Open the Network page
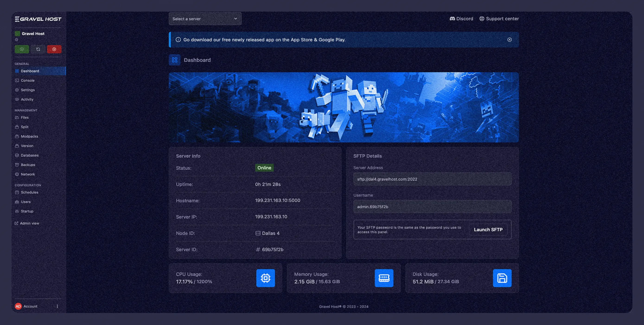This screenshot has height=325, width=644. tap(39, 175)
